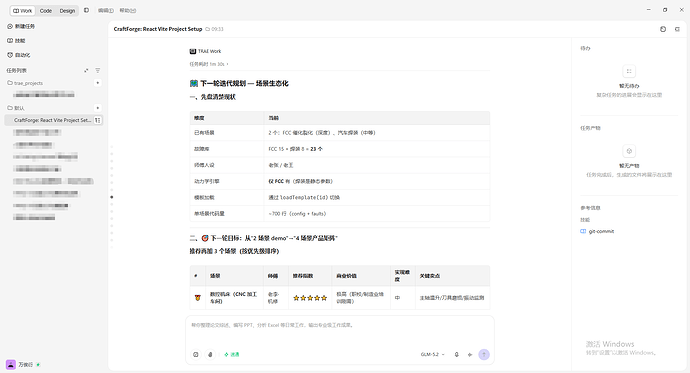Open the options icon on CraftForge task item
The image size is (690, 373).
pyautogui.click(x=98, y=120)
